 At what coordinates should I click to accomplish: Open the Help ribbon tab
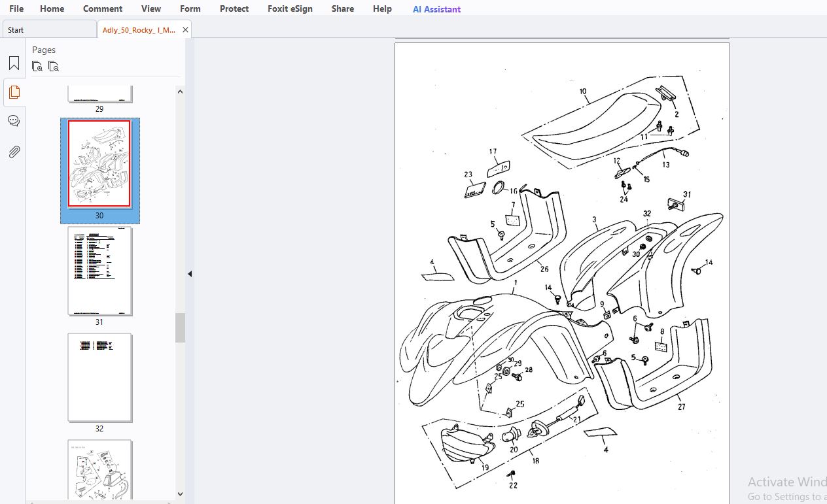[382, 8]
